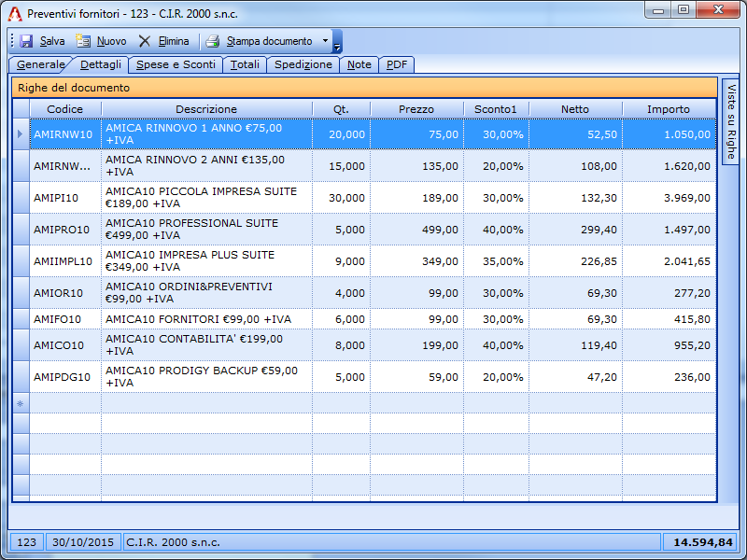Click net value 47,20 cell
This screenshot has height=560, width=747.
pyautogui.click(x=575, y=377)
